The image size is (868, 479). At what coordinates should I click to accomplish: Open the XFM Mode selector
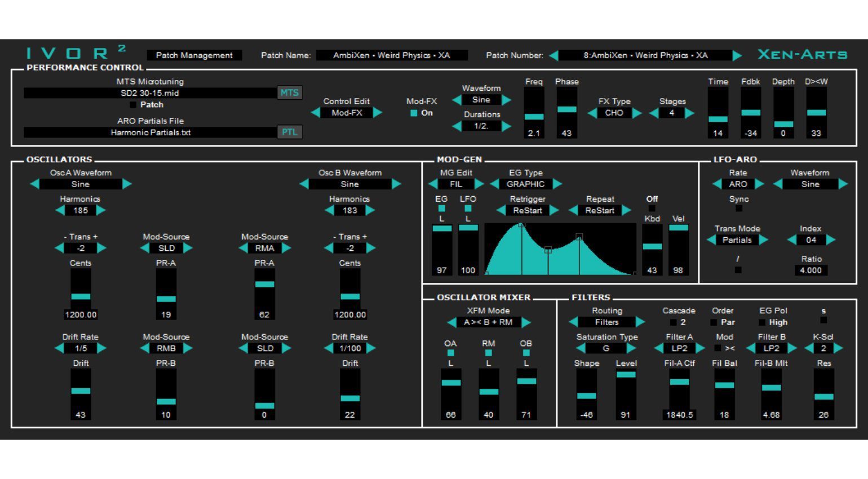(x=488, y=322)
